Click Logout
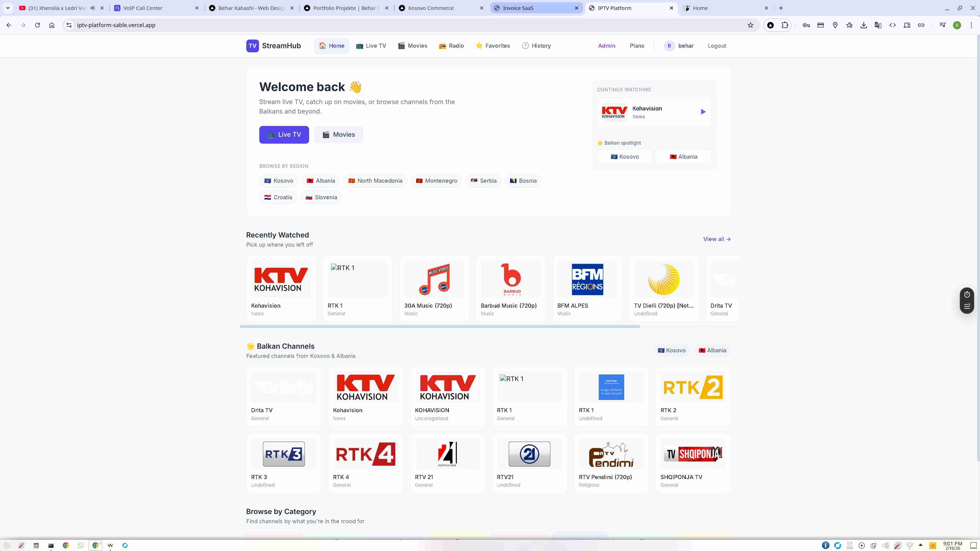This screenshot has height=551, width=980. (x=717, y=46)
